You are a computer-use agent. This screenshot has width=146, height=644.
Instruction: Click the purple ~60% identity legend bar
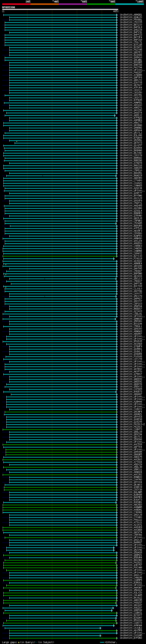click(x=73, y=4)
